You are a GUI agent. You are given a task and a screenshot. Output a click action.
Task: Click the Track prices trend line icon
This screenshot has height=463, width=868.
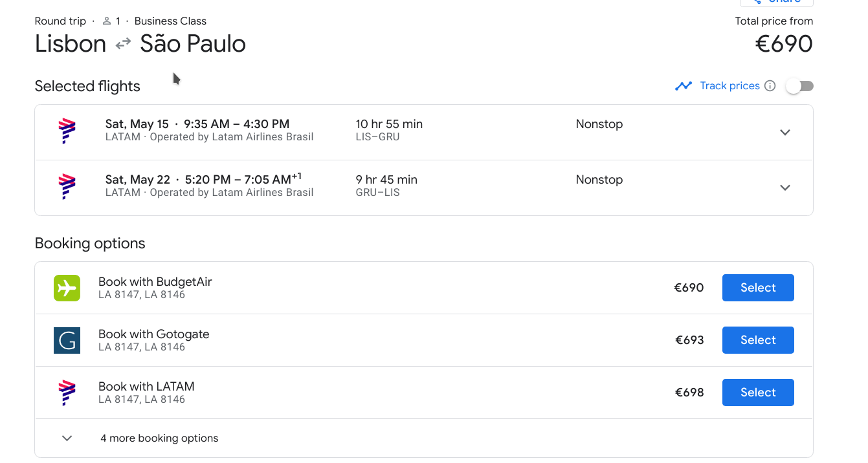pos(684,86)
